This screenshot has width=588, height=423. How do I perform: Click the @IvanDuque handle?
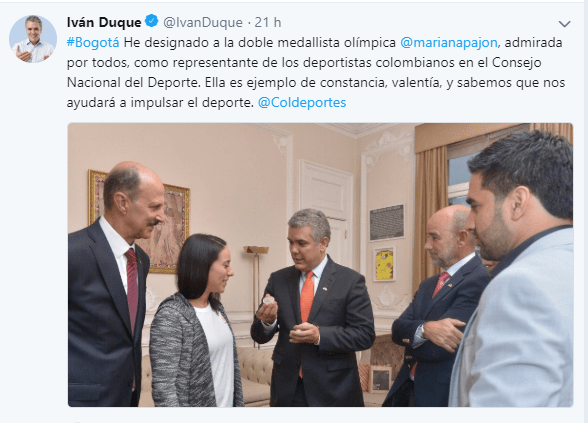tap(203, 22)
